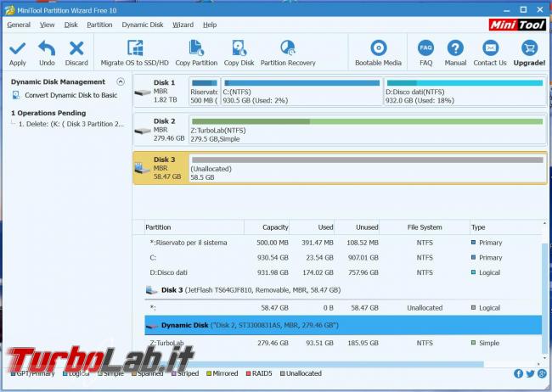Click the Mirrored legend color swatch
This screenshot has width=552, height=392.
coord(209,373)
